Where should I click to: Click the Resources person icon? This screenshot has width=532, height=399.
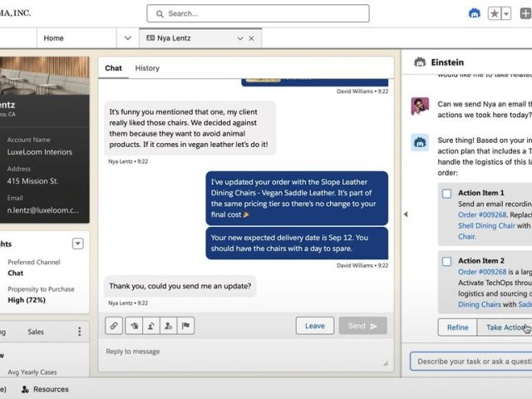[x=25, y=389]
